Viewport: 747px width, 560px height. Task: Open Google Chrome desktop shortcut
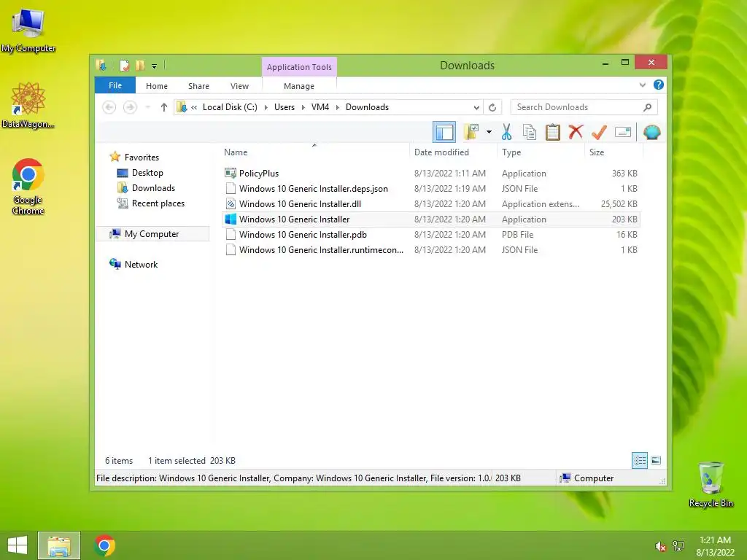[28, 187]
